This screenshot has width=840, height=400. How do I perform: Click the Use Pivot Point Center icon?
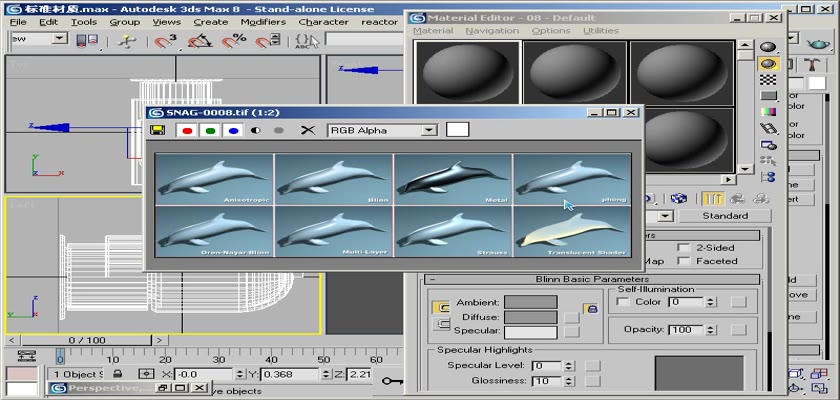[87, 42]
